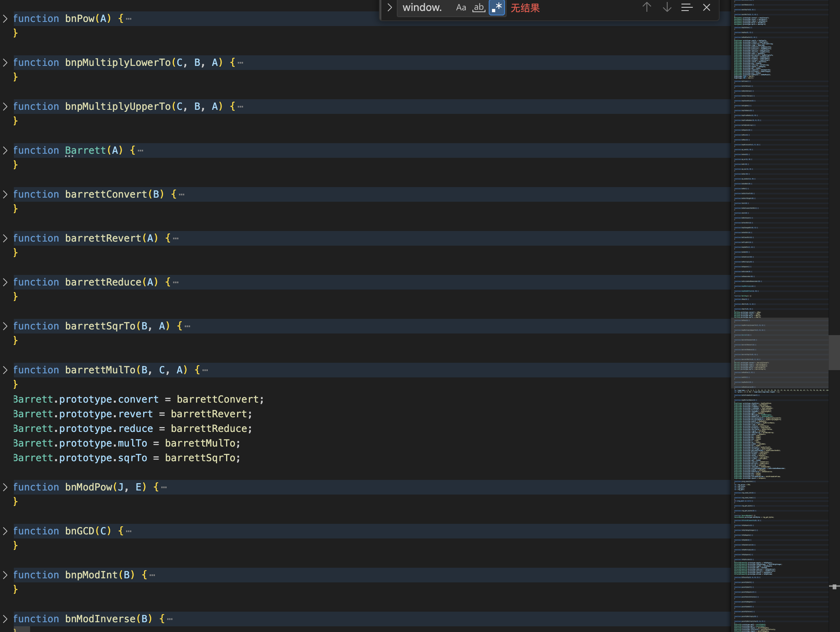840x632 pixels.
Task: Click ellipsis after bnpMultiplyUpperTo brace
Action: [x=240, y=107]
